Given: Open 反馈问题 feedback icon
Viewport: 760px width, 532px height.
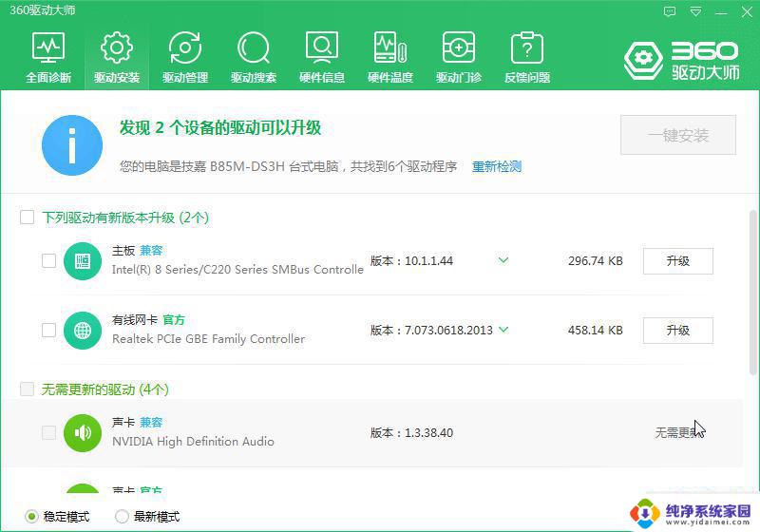Looking at the screenshot, I should tap(527, 57).
